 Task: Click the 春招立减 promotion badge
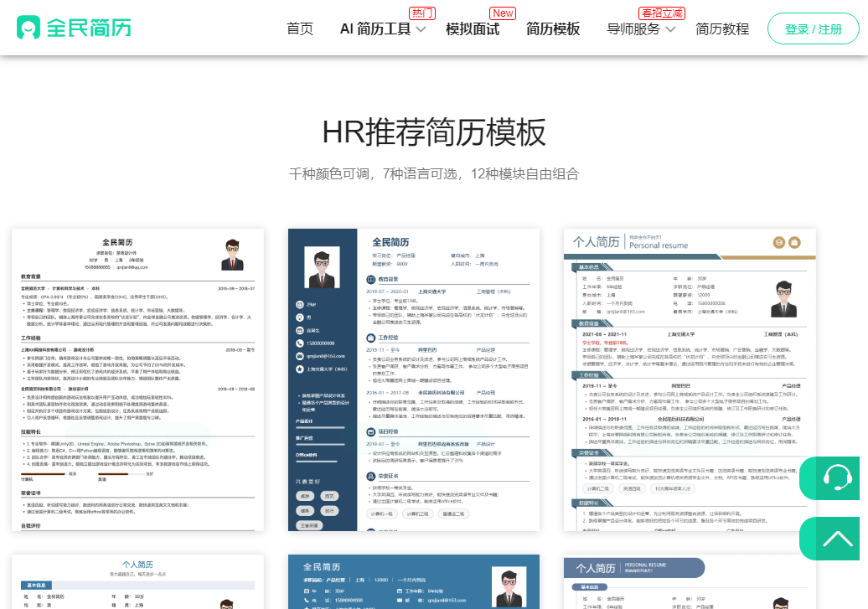tap(662, 13)
